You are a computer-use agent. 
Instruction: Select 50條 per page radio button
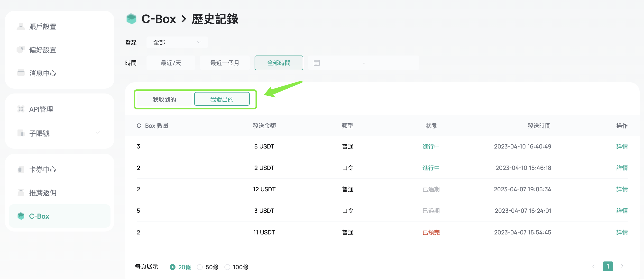coord(200,267)
